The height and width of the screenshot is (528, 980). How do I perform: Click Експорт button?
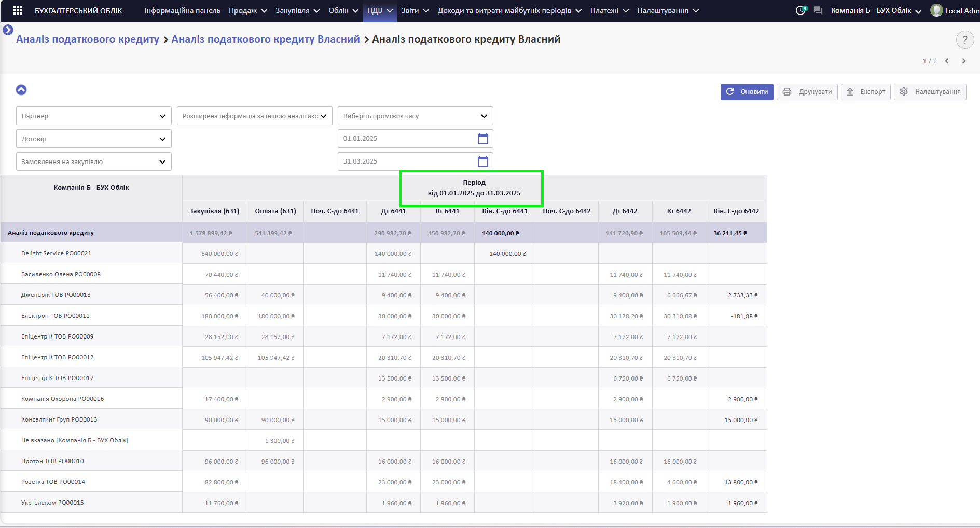[865, 92]
